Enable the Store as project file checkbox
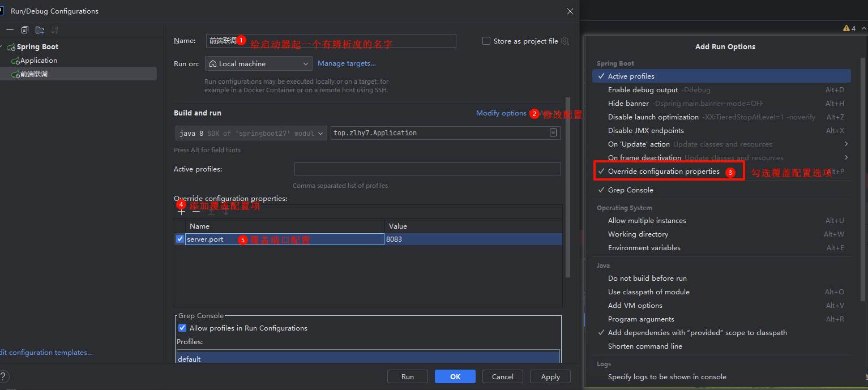Screen dimensions: 868x390 [486, 41]
